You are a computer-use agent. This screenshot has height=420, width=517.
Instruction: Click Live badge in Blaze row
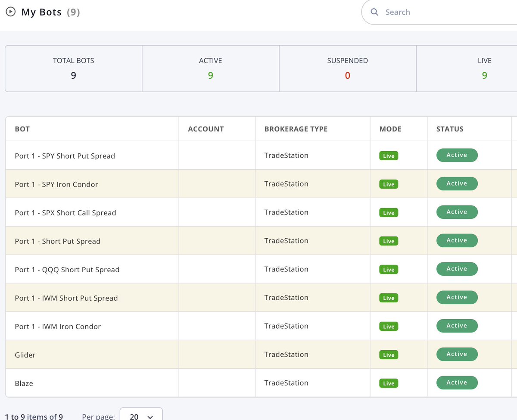point(389,383)
